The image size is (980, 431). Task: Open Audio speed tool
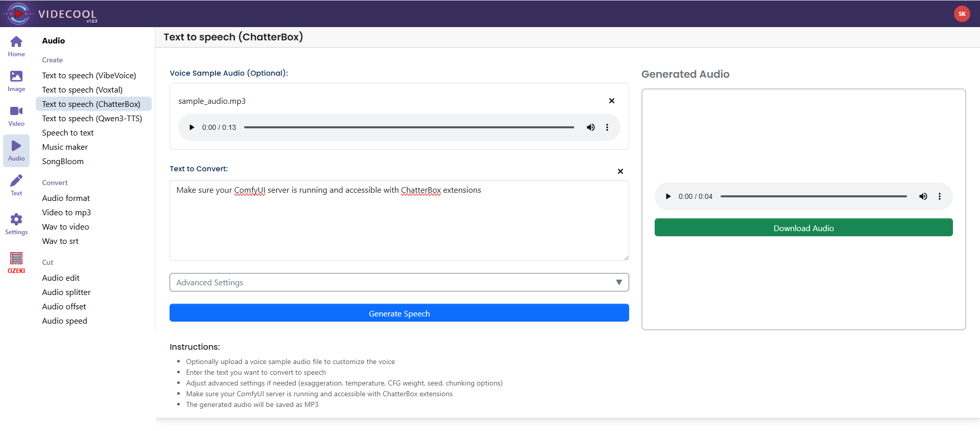point(64,321)
